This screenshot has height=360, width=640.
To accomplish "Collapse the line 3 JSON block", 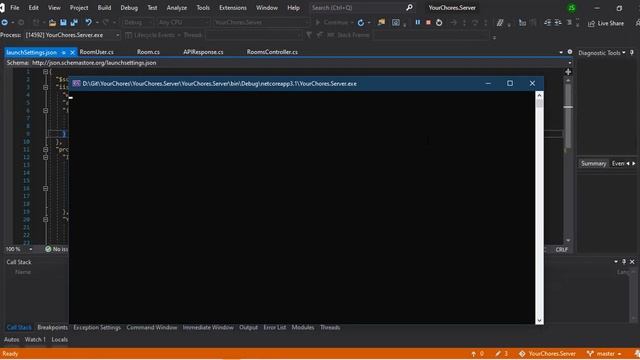I will 46,87.
